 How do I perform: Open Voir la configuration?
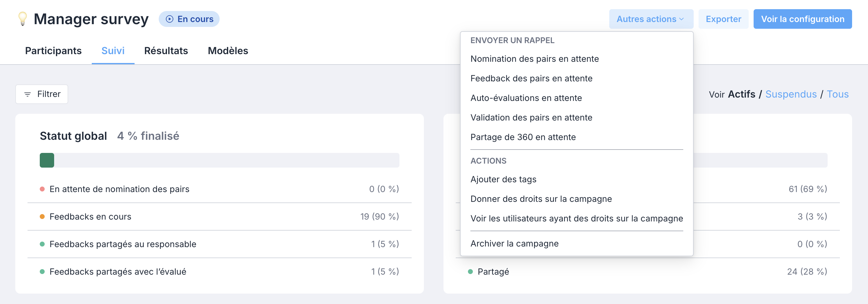tap(802, 19)
